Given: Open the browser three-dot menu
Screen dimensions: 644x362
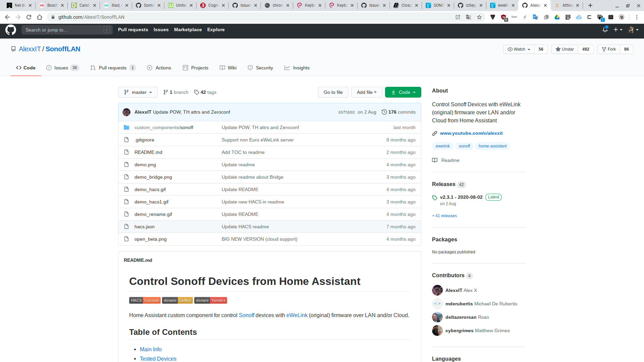Looking at the screenshot, I should click(637, 17).
